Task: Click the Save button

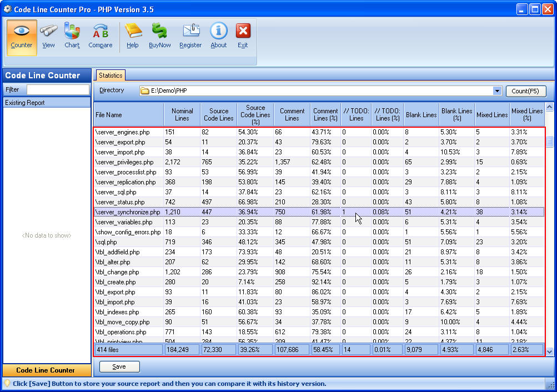Action: [x=119, y=366]
